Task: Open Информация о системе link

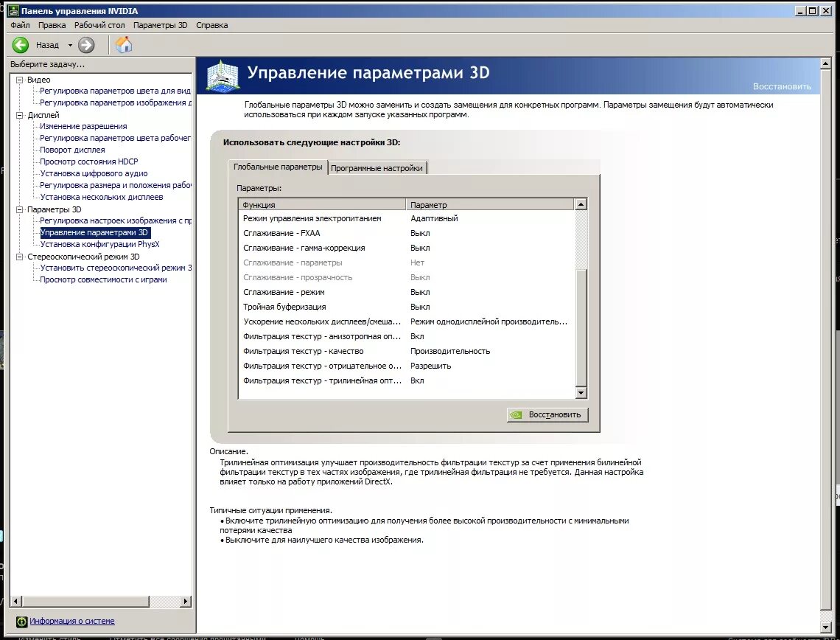Action: click(71, 621)
